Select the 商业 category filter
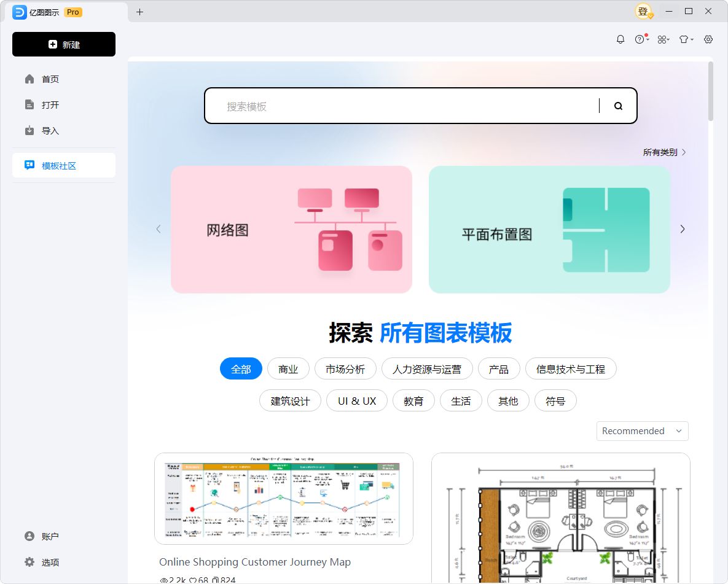The image size is (728, 584). pos(288,369)
